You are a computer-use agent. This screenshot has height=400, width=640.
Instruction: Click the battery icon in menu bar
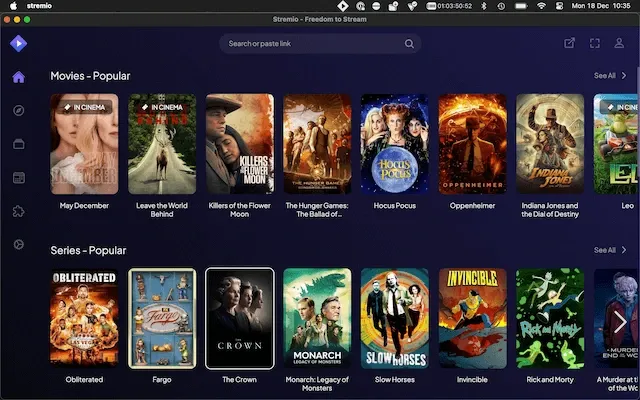(x=521, y=6)
